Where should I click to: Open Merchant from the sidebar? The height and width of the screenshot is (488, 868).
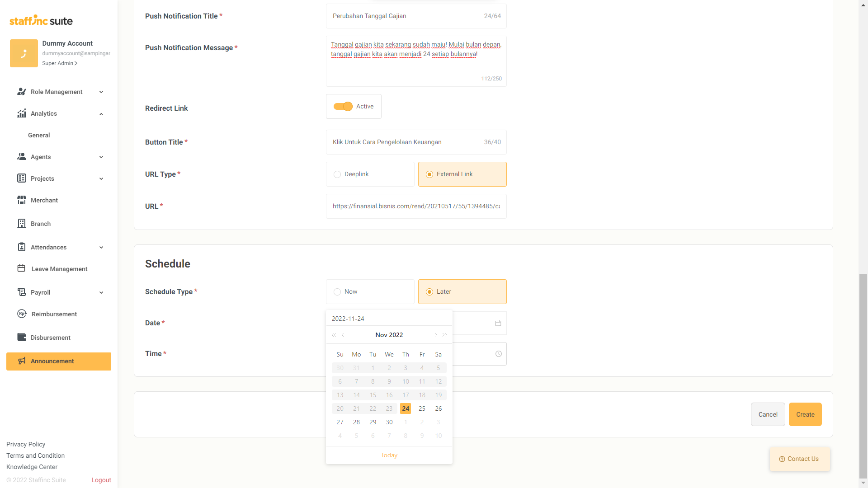[x=44, y=200]
